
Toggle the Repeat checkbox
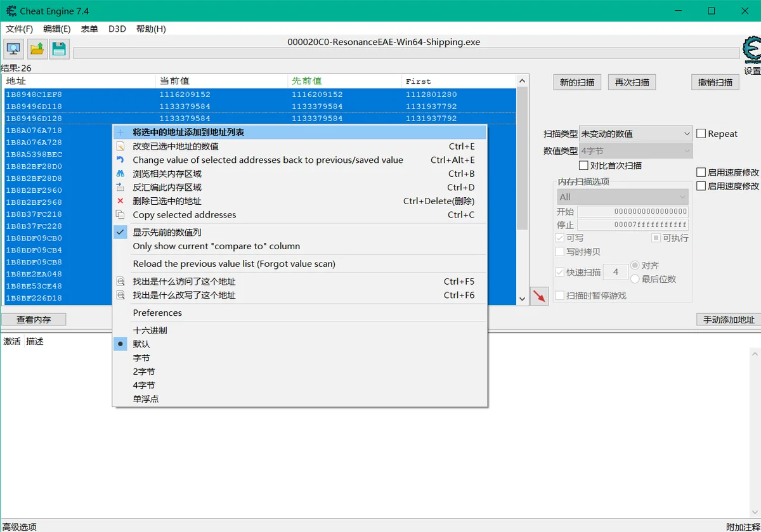click(x=701, y=134)
